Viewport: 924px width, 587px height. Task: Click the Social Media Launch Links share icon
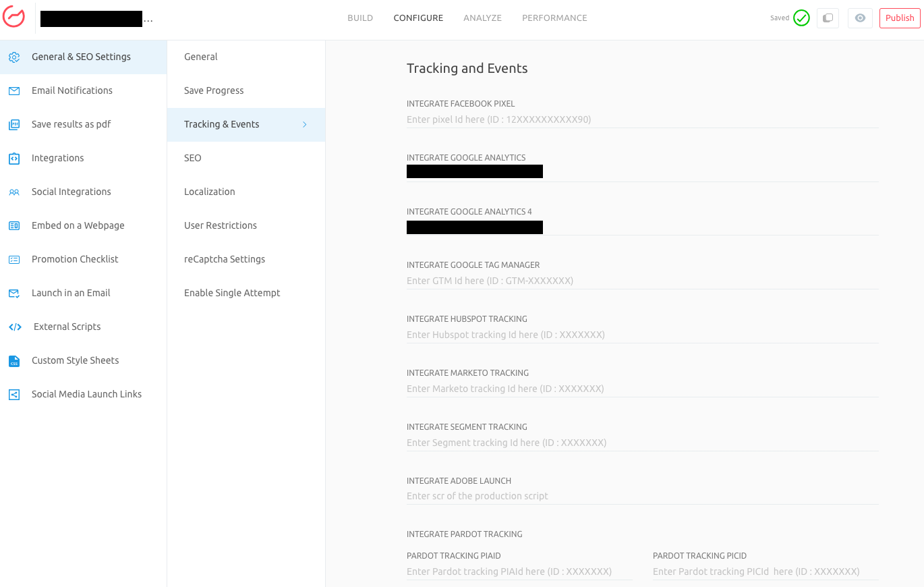click(14, 395)
